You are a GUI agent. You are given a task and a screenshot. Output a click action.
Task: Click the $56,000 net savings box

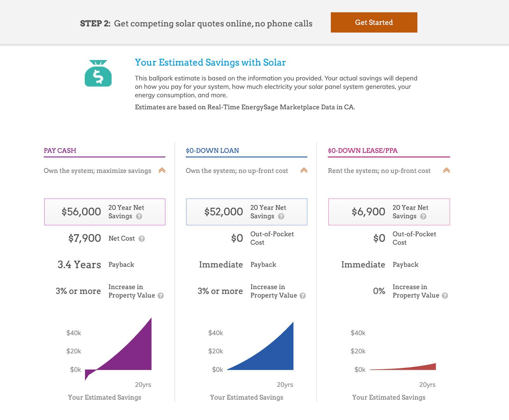click(x=105, y=212)
